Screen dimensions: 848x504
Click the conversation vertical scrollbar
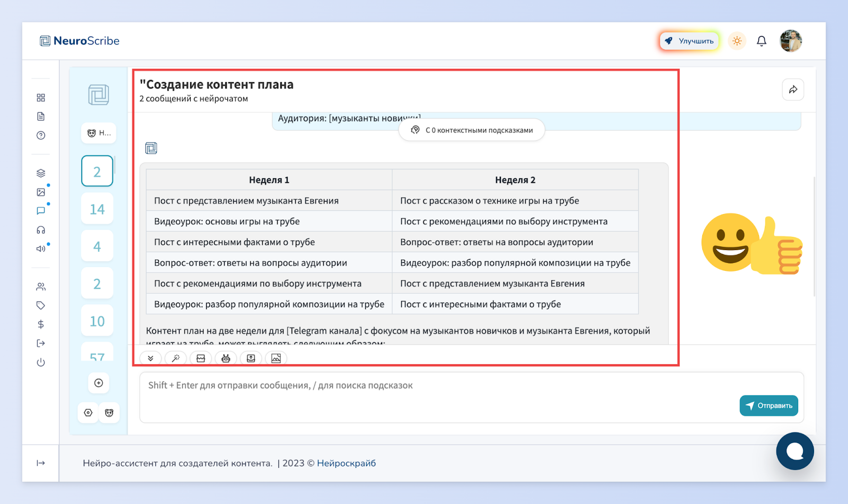[814, 236]
